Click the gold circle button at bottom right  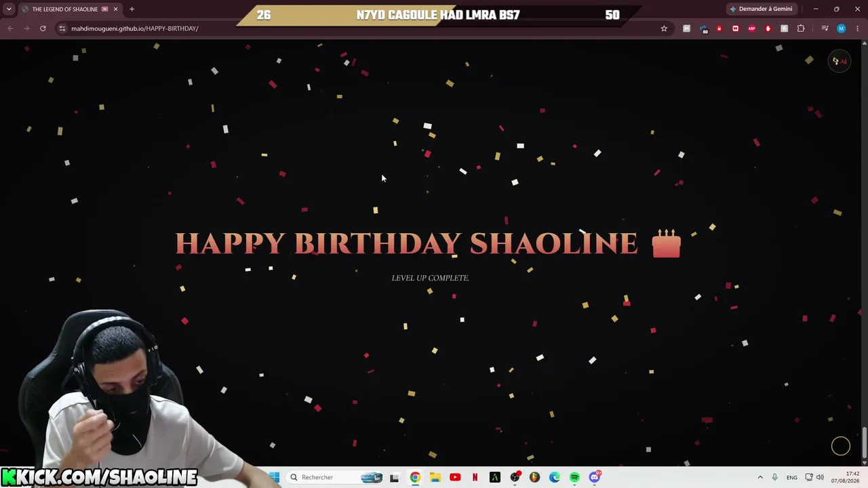tap(841, 446)
